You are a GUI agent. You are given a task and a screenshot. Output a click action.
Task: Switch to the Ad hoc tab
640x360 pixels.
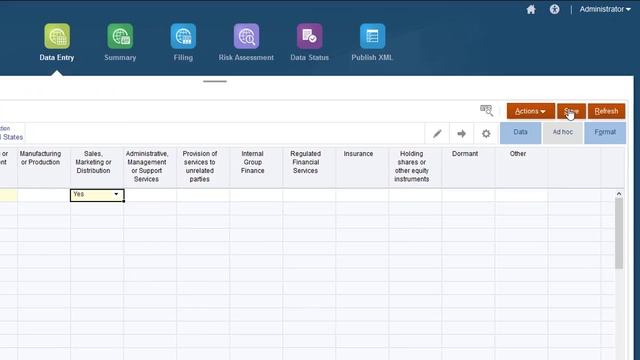562,133
